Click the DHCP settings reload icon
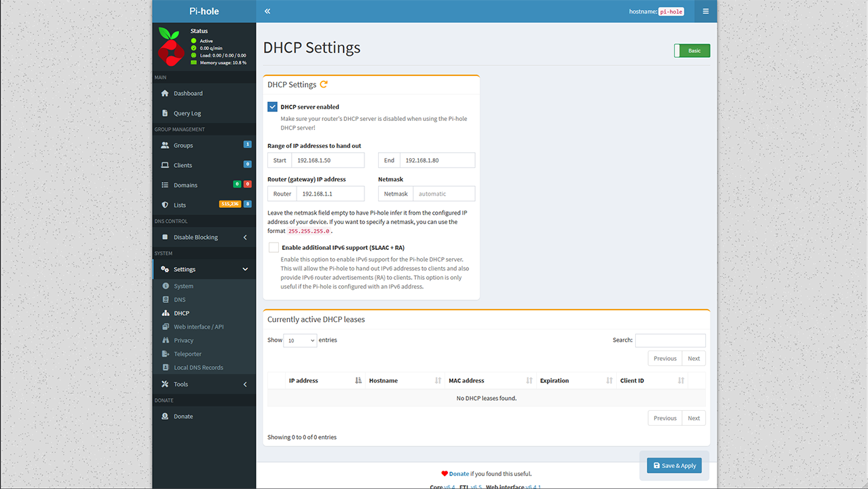The width and height of the screenshot is (868, 489). pyautogui.click(x=324, y=85)
